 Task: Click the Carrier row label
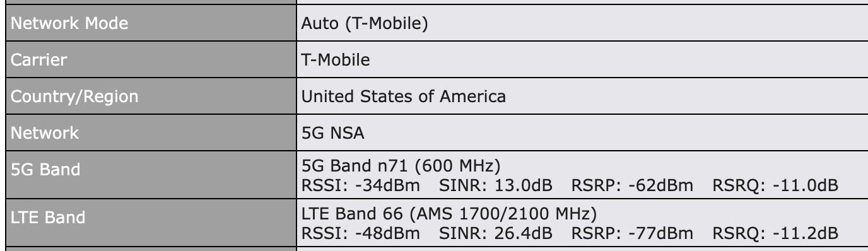pyautogui.click(x=148, y=61)
